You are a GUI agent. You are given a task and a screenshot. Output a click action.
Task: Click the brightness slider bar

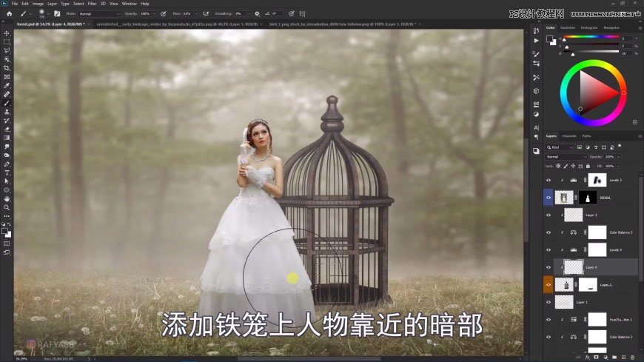tap(591, 51)
